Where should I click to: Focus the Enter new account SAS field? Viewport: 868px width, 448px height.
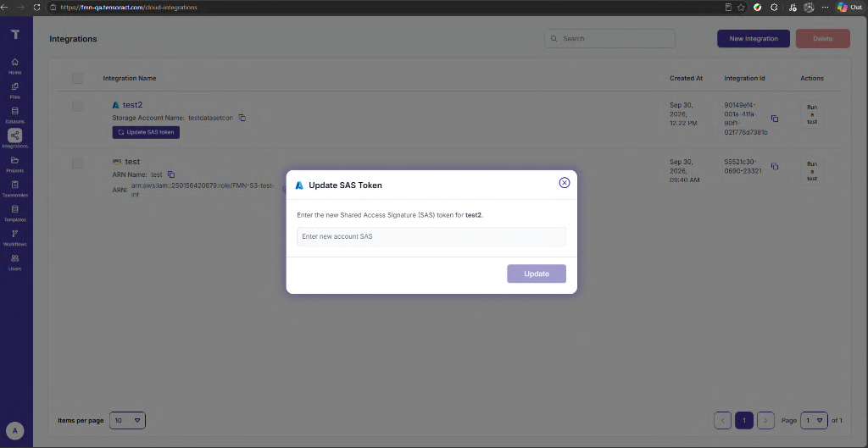coord(431,236)
